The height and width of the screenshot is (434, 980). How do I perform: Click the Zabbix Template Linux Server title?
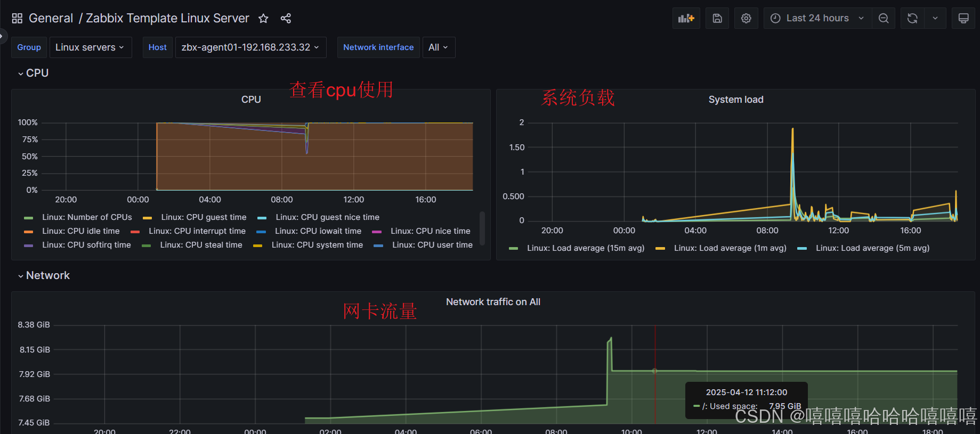tap(167, 18)
